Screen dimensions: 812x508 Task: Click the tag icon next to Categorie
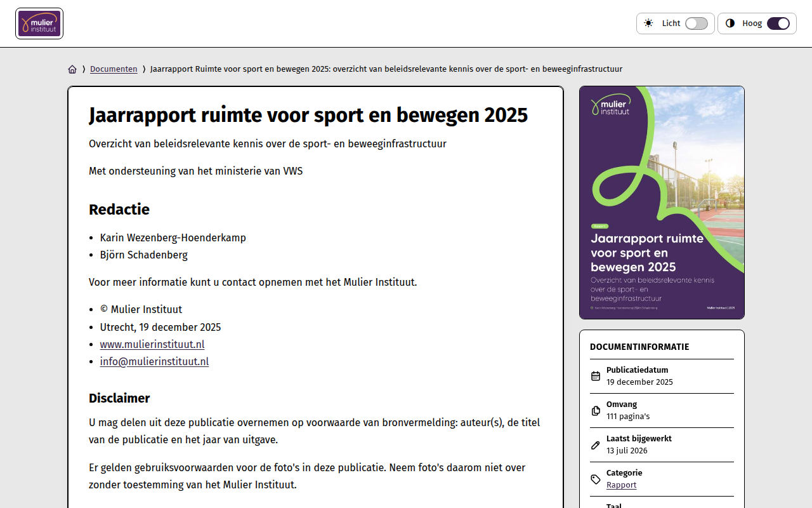pyautogui.click(x=596, y=479)
